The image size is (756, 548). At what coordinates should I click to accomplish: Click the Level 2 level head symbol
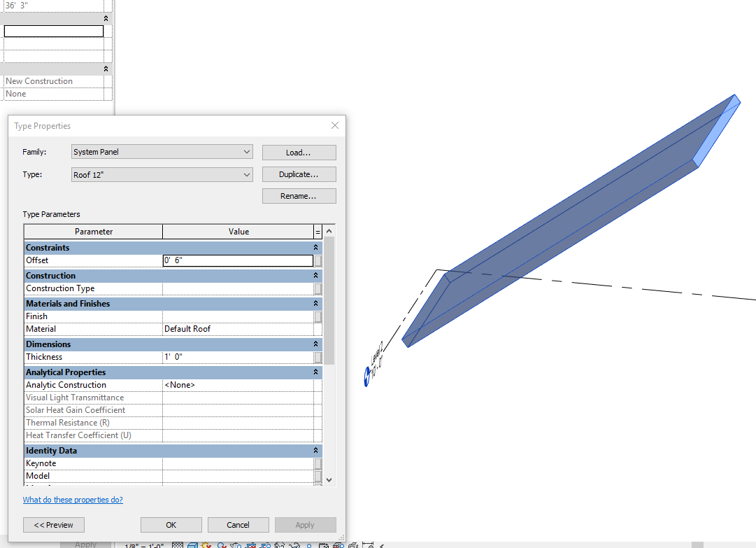[x=367, y=377]
